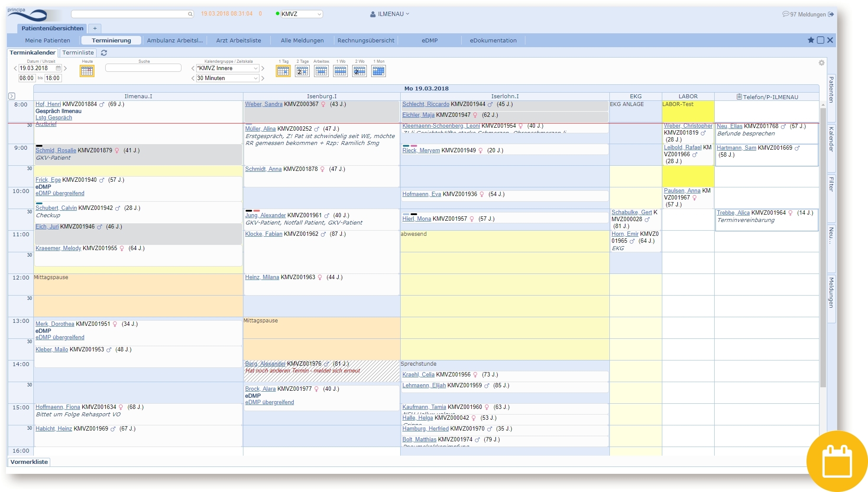The image size is (868, 492).
Task: Open the date picker icon beside 19.03.2018
Action: coord(58,68)
